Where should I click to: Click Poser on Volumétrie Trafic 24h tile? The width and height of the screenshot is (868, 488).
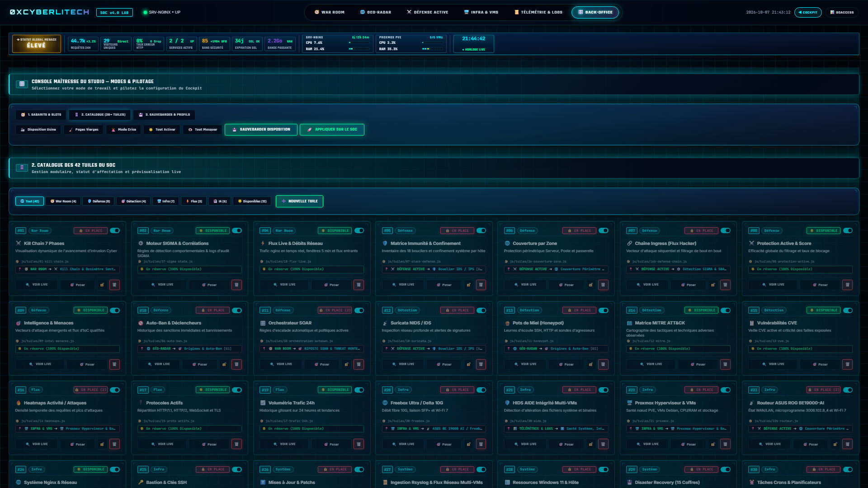pyautogui.click(x=331, y=444)
